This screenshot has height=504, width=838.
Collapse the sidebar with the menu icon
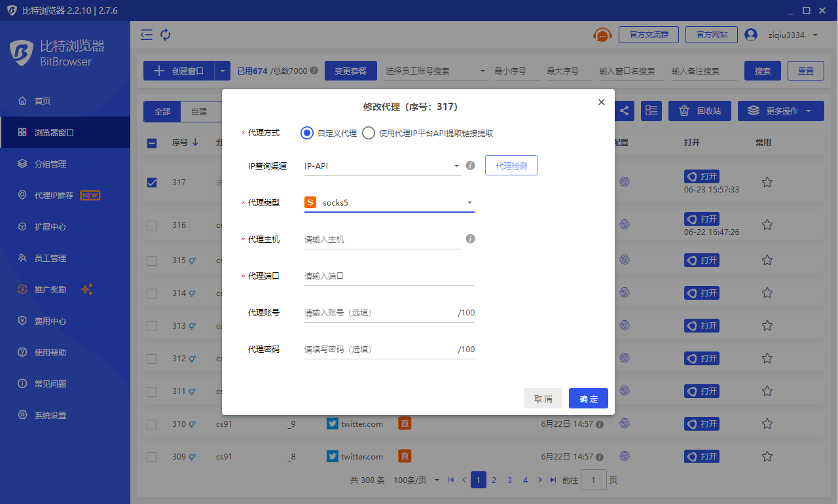click(147, 35)
